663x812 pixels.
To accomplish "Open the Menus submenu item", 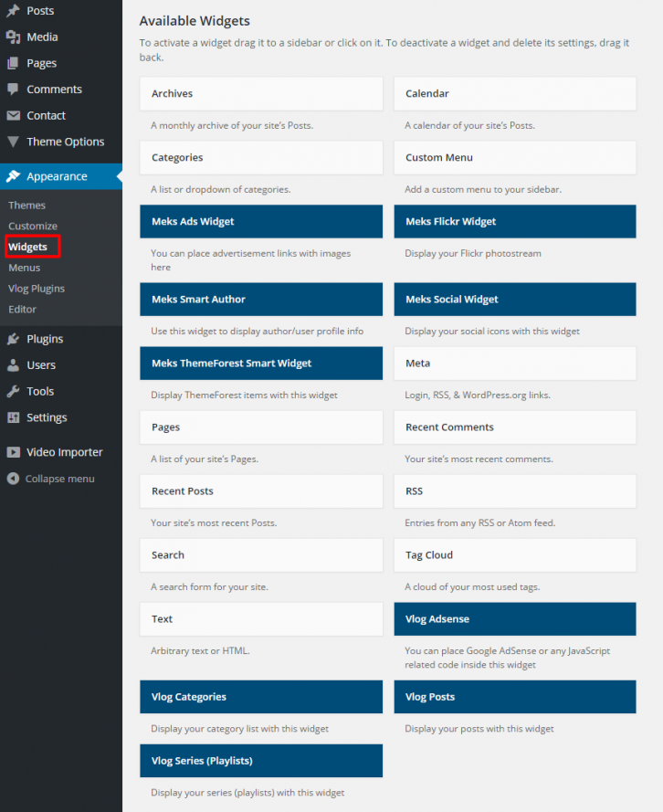I will tap(26, 267).
